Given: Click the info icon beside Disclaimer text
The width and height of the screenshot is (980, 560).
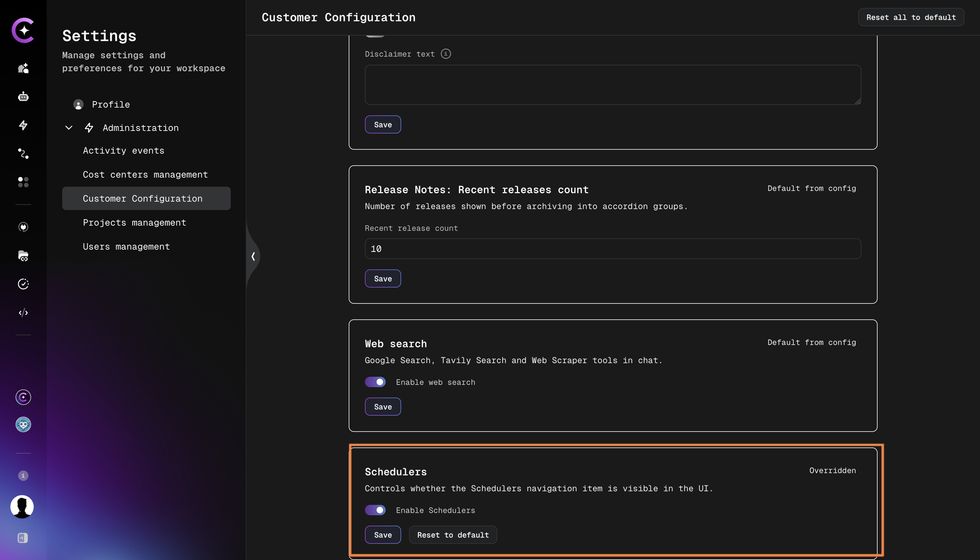Looking at the screenshot, I should tap(445, 53).
